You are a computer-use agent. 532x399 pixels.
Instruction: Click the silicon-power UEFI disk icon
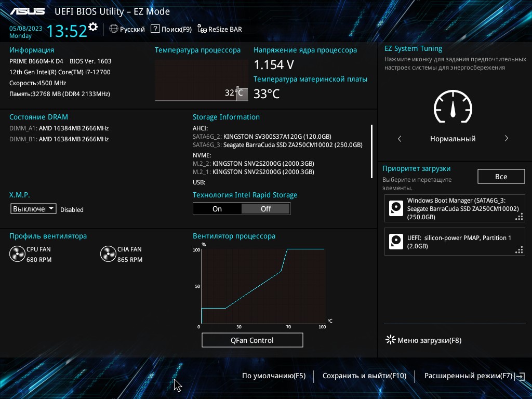click(x=396, y=242)
